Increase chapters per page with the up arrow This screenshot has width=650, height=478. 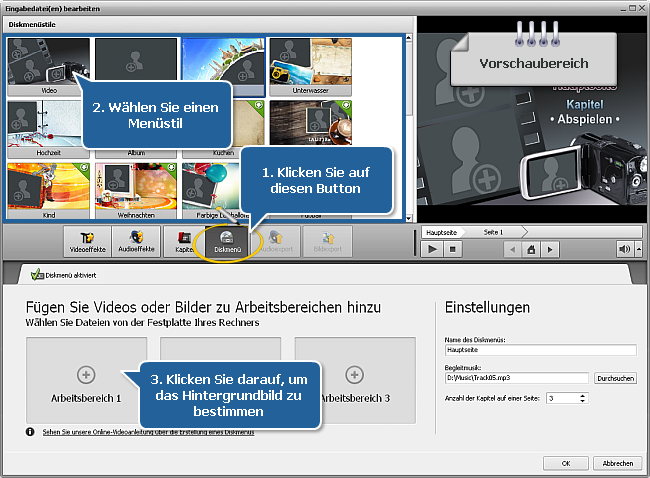583,395
